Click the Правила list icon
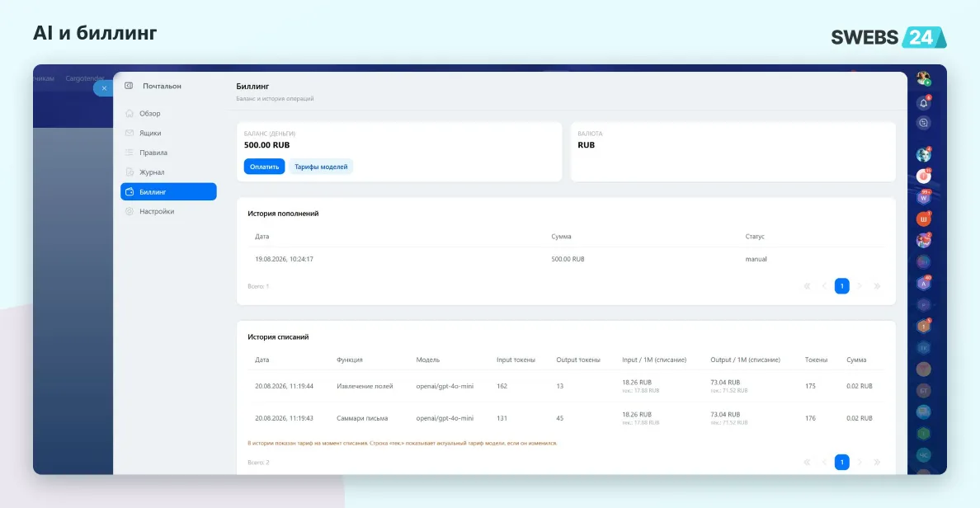The height and width of the screenshot is (508, 980). click(x=130, y=153)
